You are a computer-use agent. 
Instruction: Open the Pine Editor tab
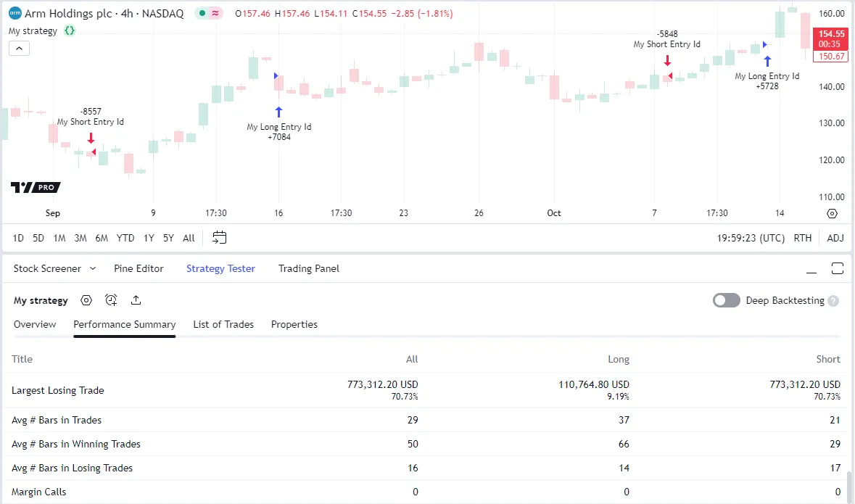point(139,268)
